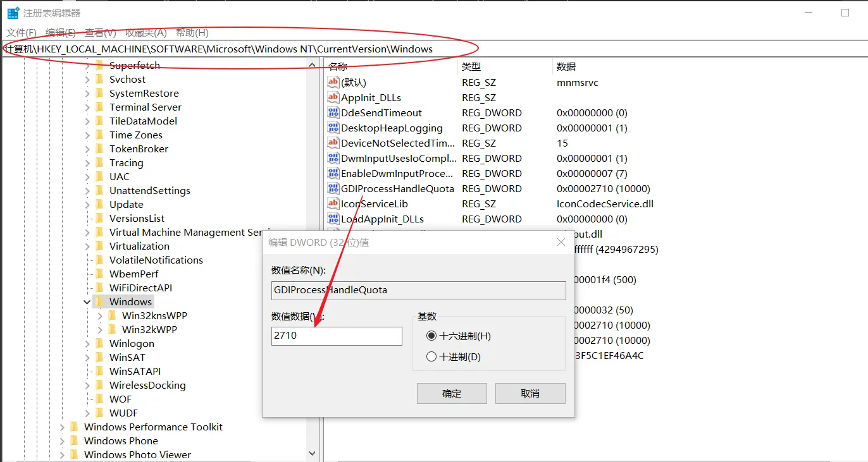Image resolution: width=868 pixels, height=462 pixels.
Task: Open the 查看(V) menu
Action: 101,33
